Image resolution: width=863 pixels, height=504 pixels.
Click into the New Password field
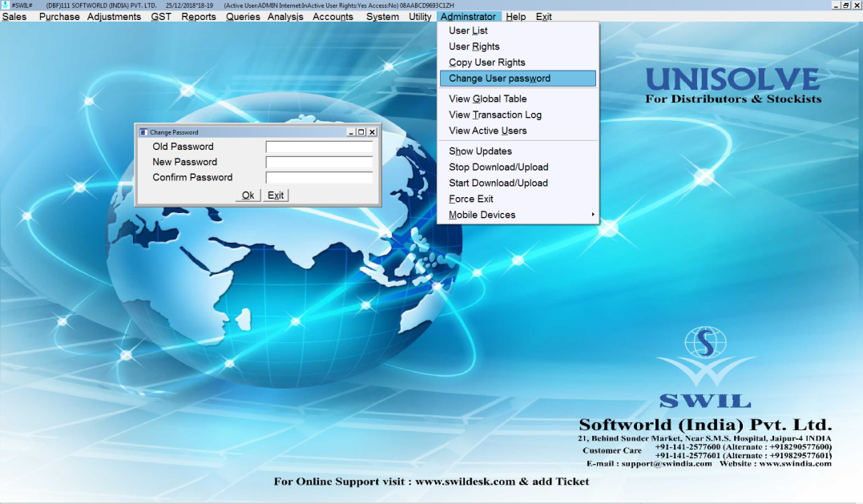pos(319,163)
